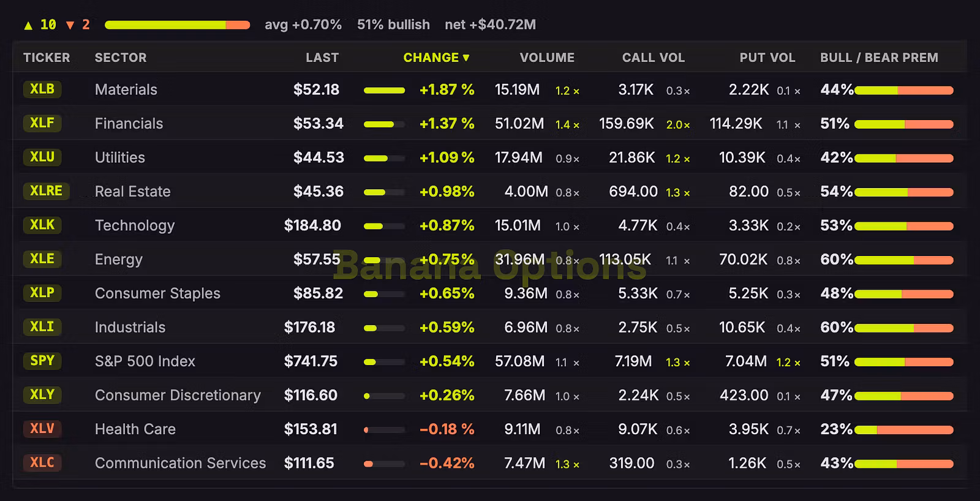Select the SPY ticker badge
Viewport: 980px width, 501px height.
click(x=42, y=360)
